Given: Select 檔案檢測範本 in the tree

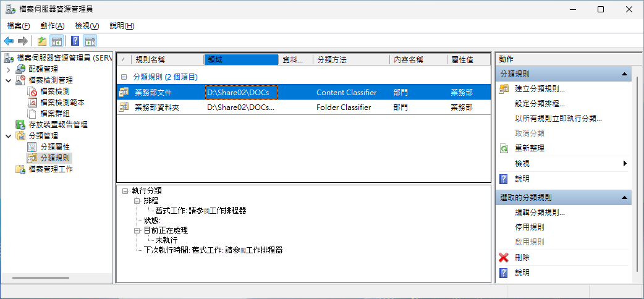Looking at the screenshot, I should [x=62, y=103].
